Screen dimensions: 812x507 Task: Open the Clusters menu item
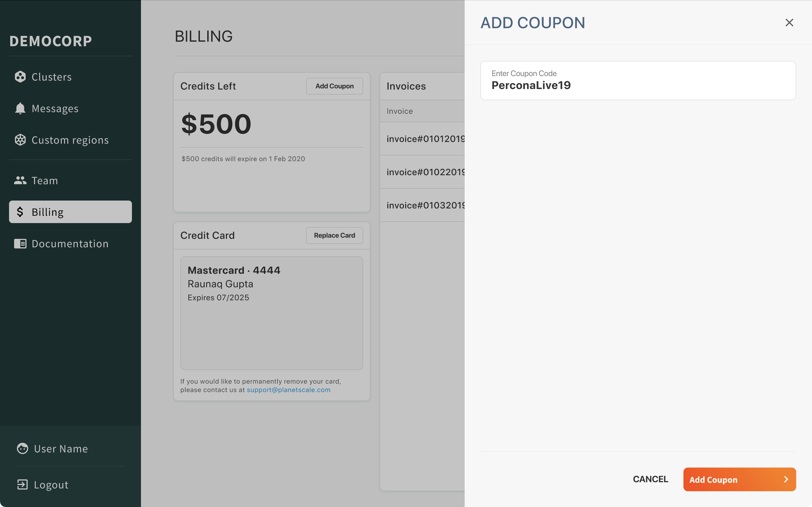click(x=52, y=77)
